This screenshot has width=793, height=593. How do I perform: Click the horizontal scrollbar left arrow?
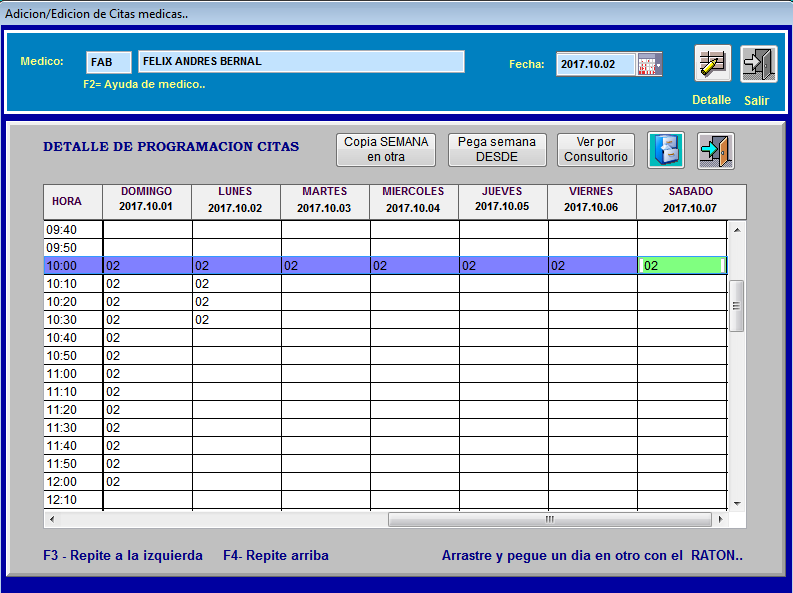pos(52,519)
